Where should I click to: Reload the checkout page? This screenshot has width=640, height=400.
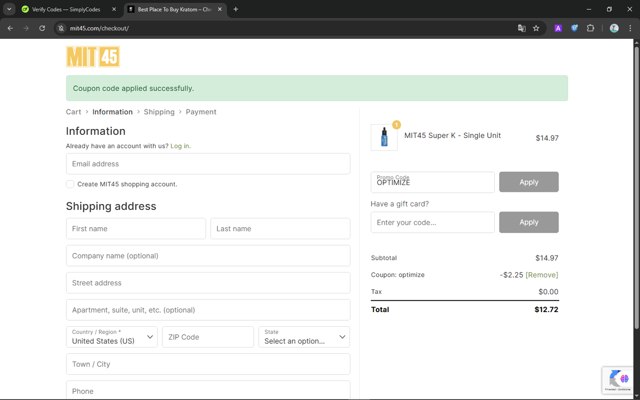tap(42, 28)
